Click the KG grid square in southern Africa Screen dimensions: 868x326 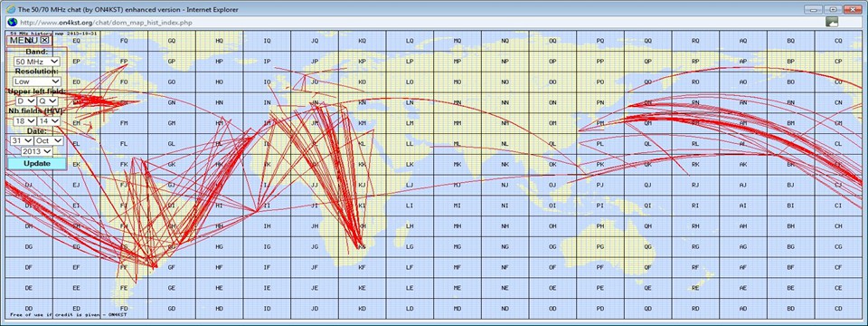[x=362, y=246]
